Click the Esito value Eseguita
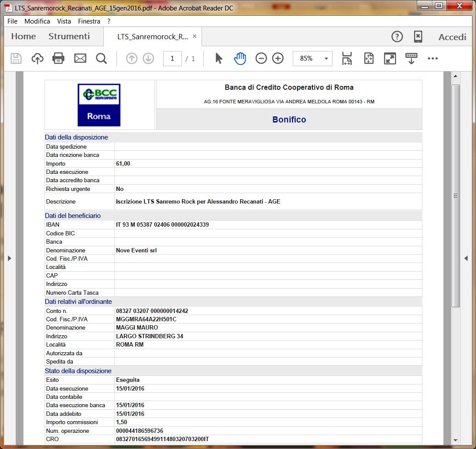Viewport: 476px width, 449px height. click(128, 380)
